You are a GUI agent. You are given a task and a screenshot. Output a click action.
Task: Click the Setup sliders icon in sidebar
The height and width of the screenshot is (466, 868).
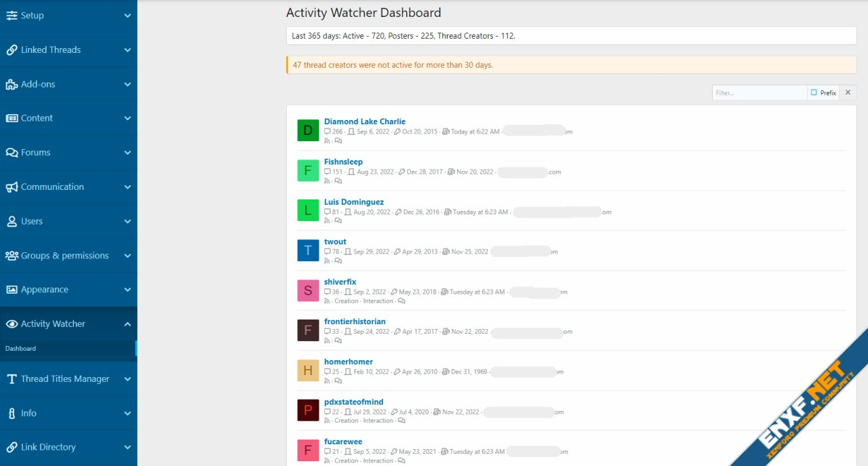pos(12,16)
